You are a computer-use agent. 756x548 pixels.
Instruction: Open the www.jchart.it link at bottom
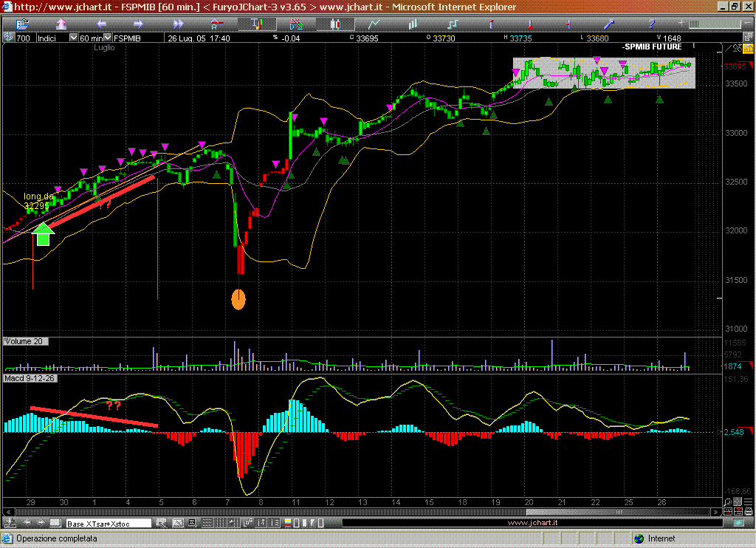click(x=532, y=523)
